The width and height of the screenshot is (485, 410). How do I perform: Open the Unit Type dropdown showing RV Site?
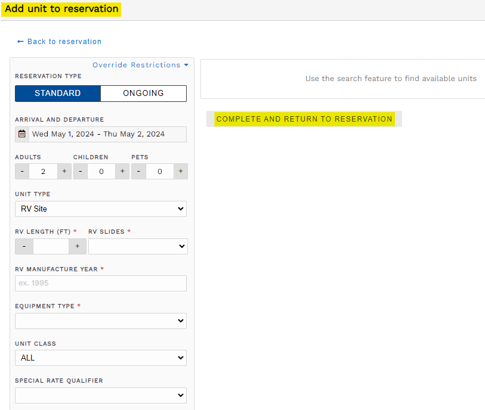101,209
